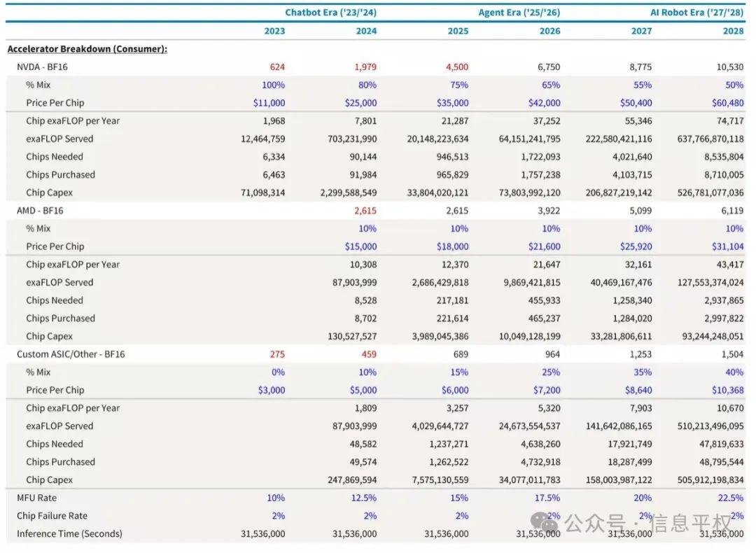Image resolution: width=756 pixels, height=553 pixels.
Task: Select the 2024 year column header
Action: (x=366, y=31)
